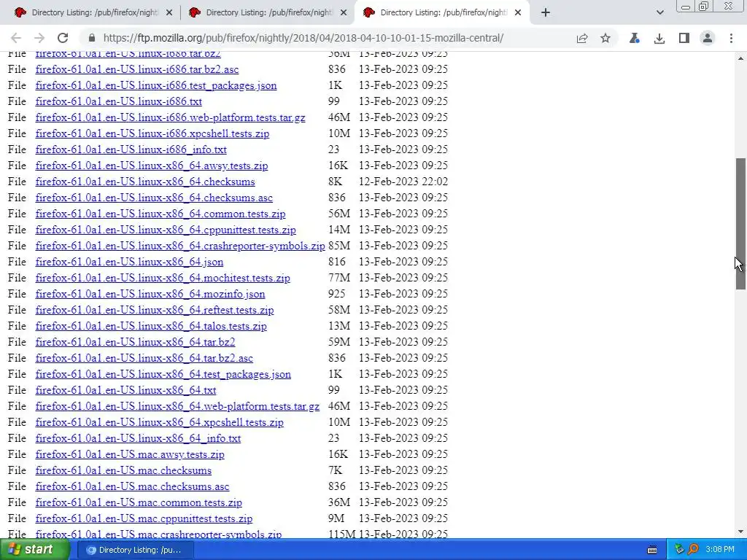This screenshot has width=747, height=560.
Task: Download linux-x86_64.reftest.tests.zip
Action: (x=155, y=310)
